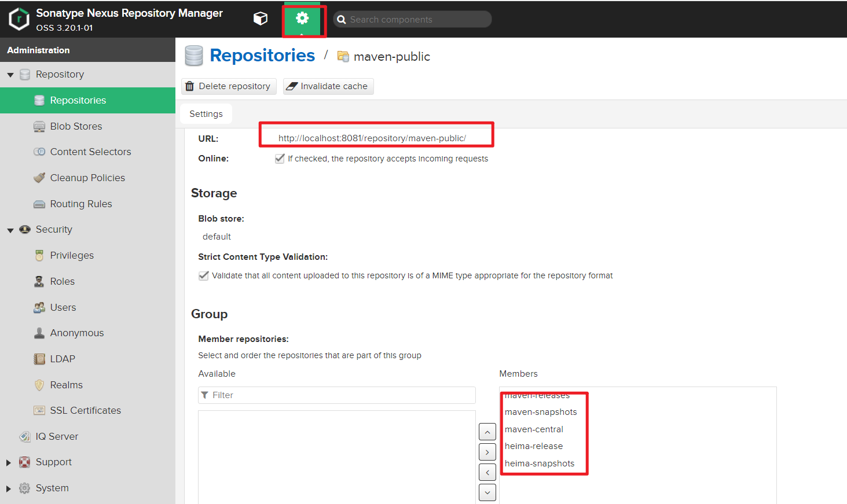Viewport: 847px width, 504px height.
Task: Collapse the Security tree section
Action: (x=10, y=230)
